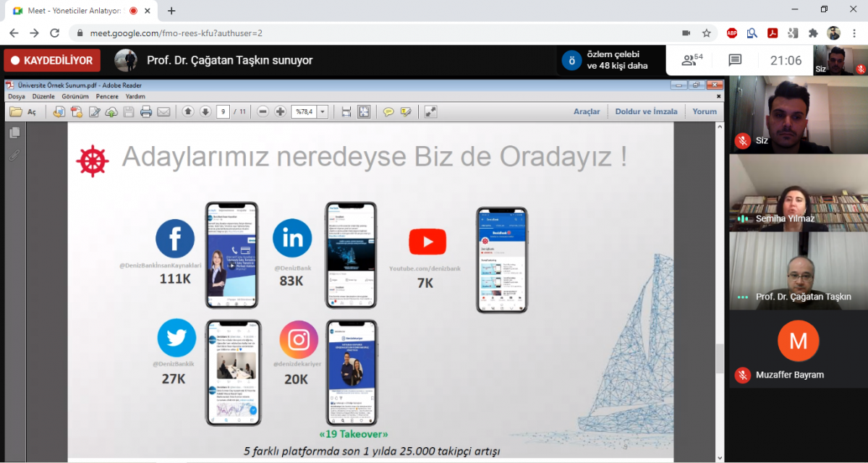The width and height of the screenshot is (868, 463).
Task: Send the PDF by email using the envelope icon
Action: click(x=163, y=111)
